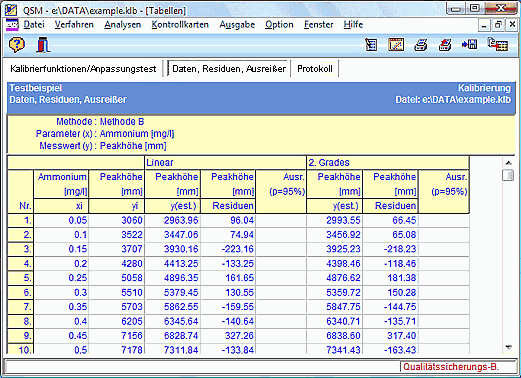Image resolution: width=521 pixels, height=378 pixels.
Task: Click the print icon
Action: pos(421,45)
